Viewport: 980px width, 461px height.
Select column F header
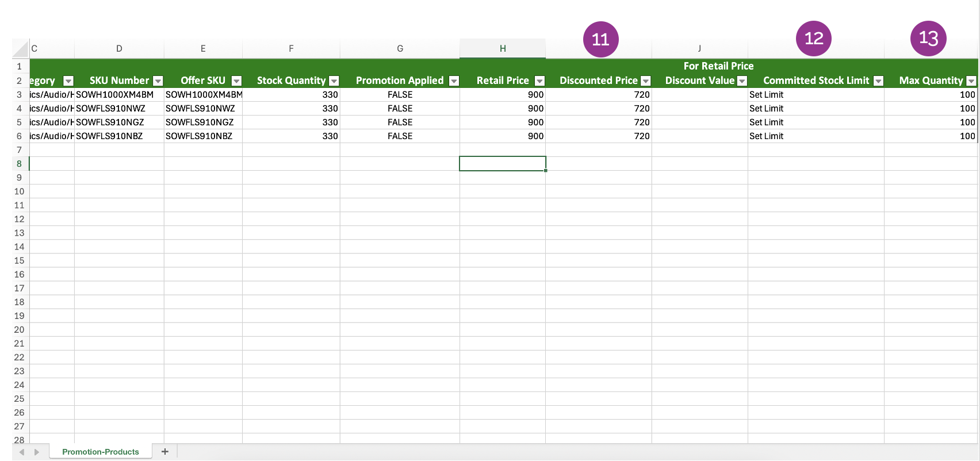[x=291, y=49]
